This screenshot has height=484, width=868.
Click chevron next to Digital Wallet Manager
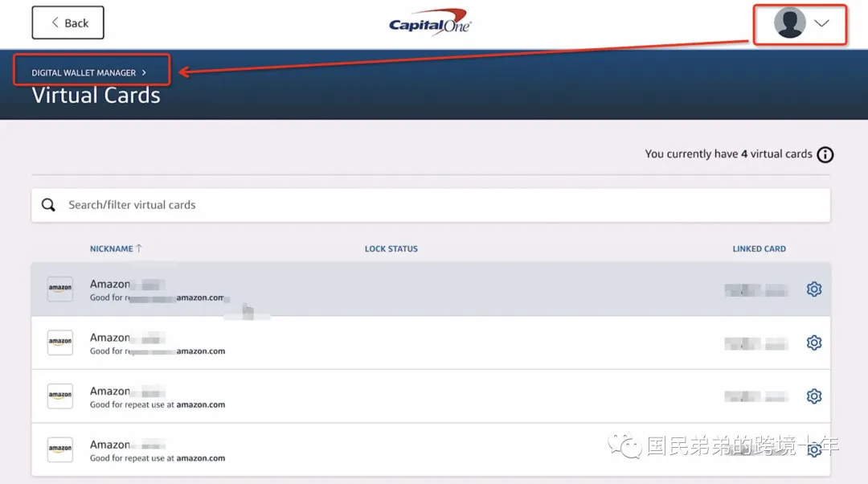pos(144,72)
